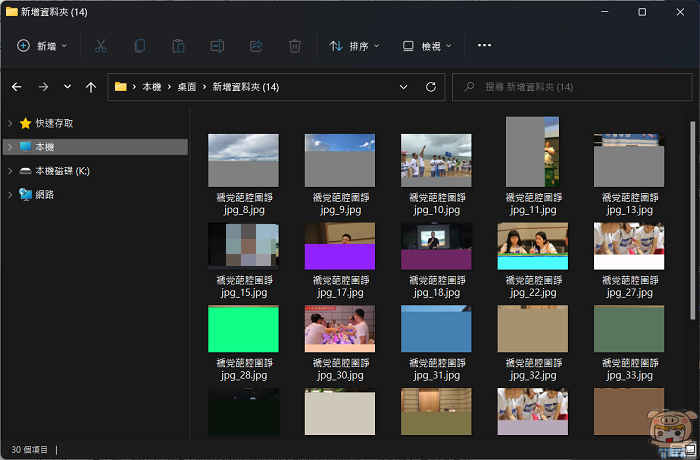Open the 新增 new item dropdown

[43, 46]
